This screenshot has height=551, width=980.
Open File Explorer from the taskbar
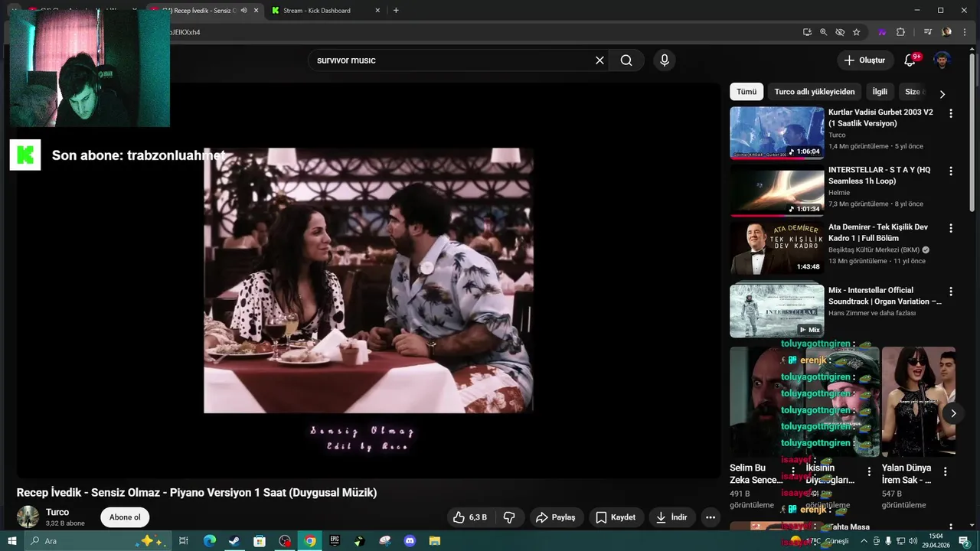point(435,541)
